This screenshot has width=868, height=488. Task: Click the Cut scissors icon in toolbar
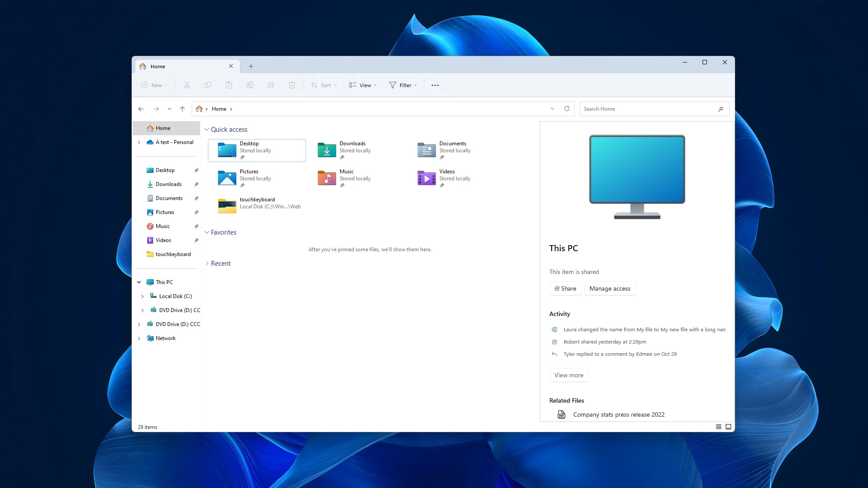click(x=187, y=85)
